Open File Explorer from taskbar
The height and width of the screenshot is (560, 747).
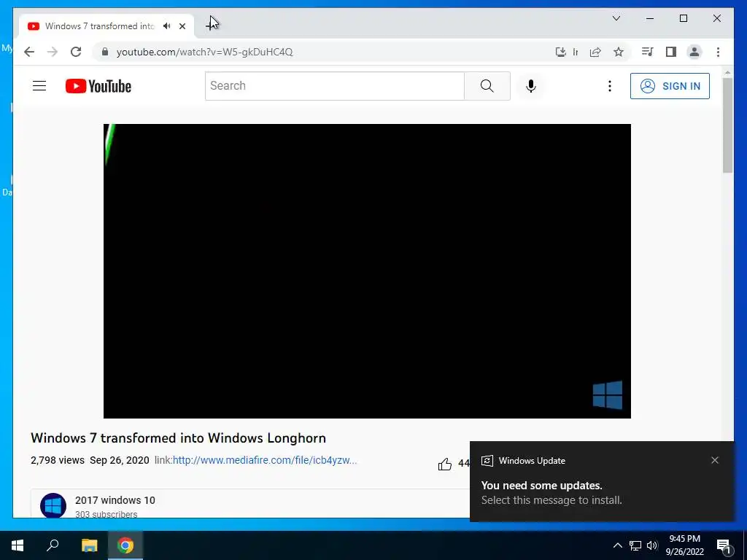point(89,545)
